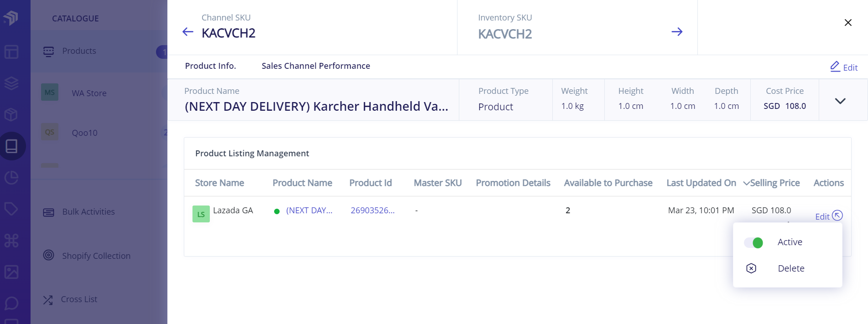
Task: Click the Bulk Activities icon
Action: click(x=48, y=212)
